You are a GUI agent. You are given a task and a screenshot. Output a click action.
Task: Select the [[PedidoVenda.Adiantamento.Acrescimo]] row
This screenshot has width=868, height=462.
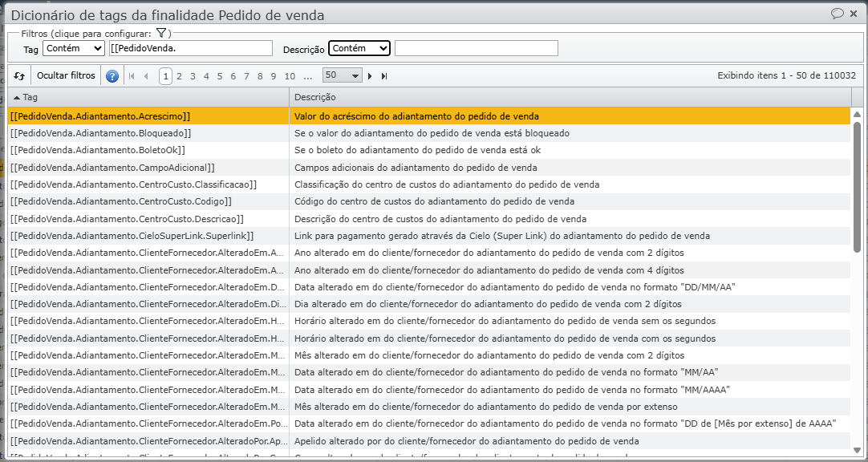(429, 116)
